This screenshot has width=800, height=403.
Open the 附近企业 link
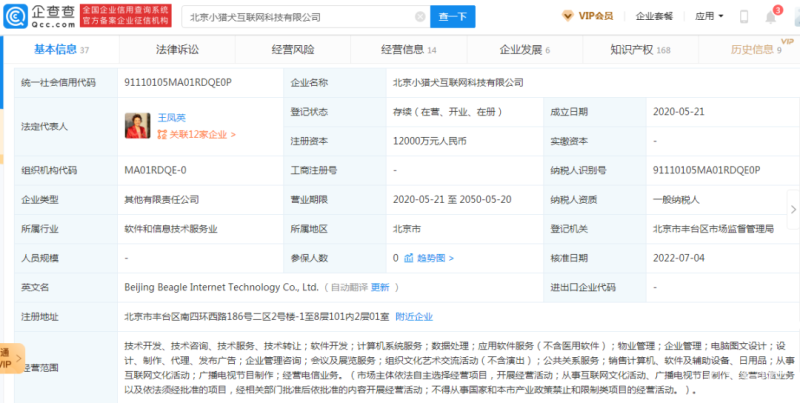[414, 317]
